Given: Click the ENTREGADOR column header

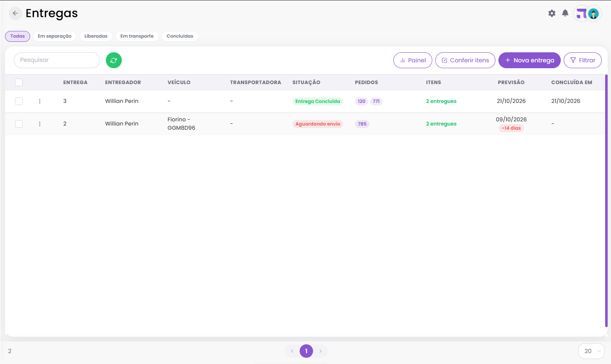Looking at the screenshot, I should pos(123,82).
